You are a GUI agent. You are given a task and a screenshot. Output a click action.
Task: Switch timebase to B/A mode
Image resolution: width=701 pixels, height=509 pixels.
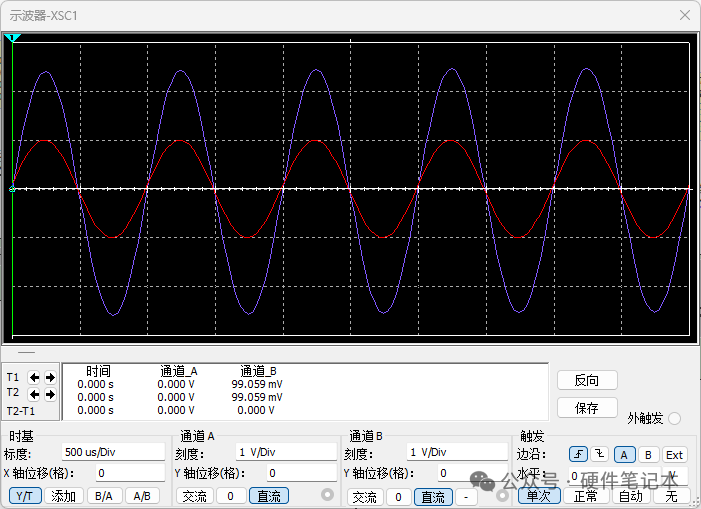pyautogui.click(x=103, y=496)
